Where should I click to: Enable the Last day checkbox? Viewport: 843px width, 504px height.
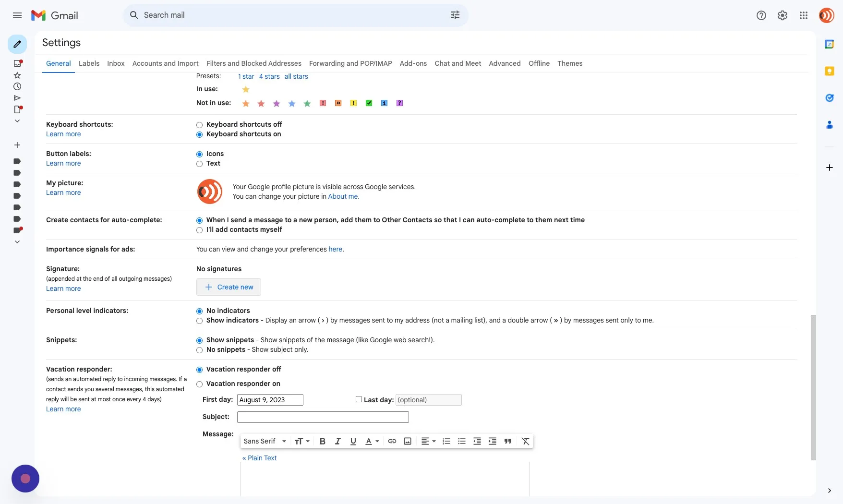click(x=359, y=399)
